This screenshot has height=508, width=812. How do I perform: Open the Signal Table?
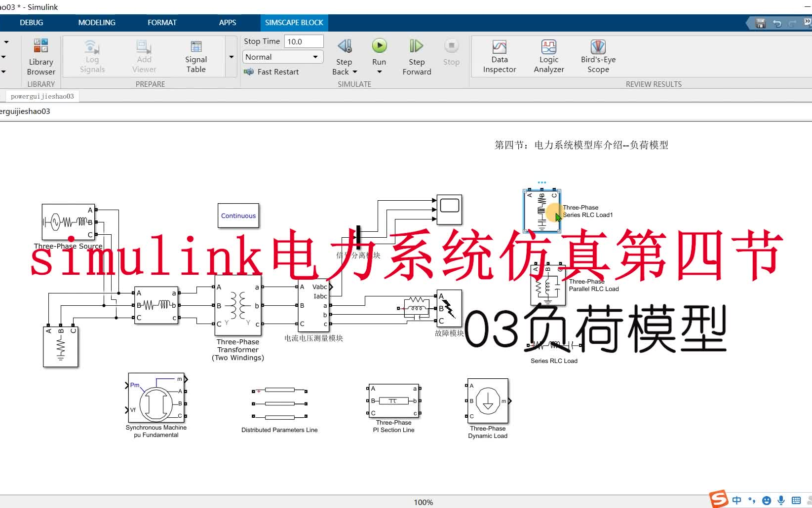tap(196, 57)
